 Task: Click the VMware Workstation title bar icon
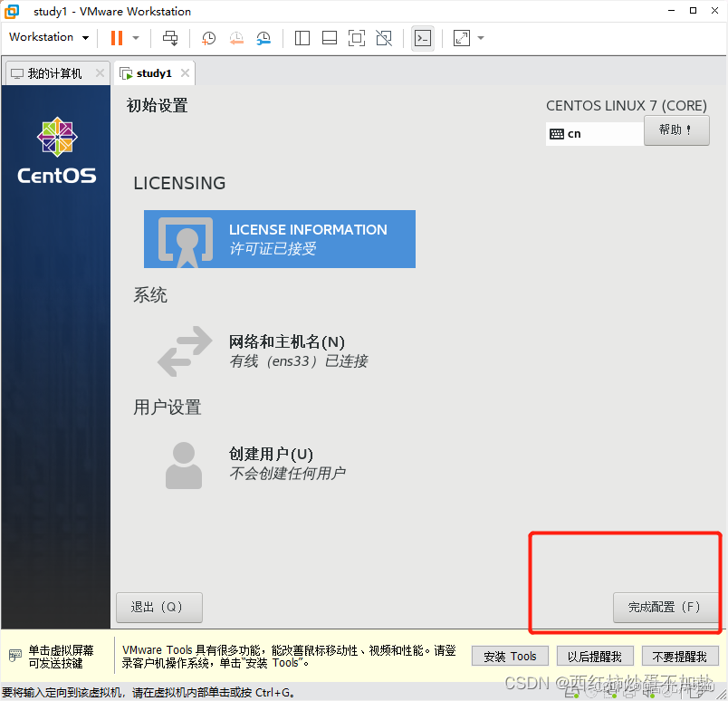point(12,11)
